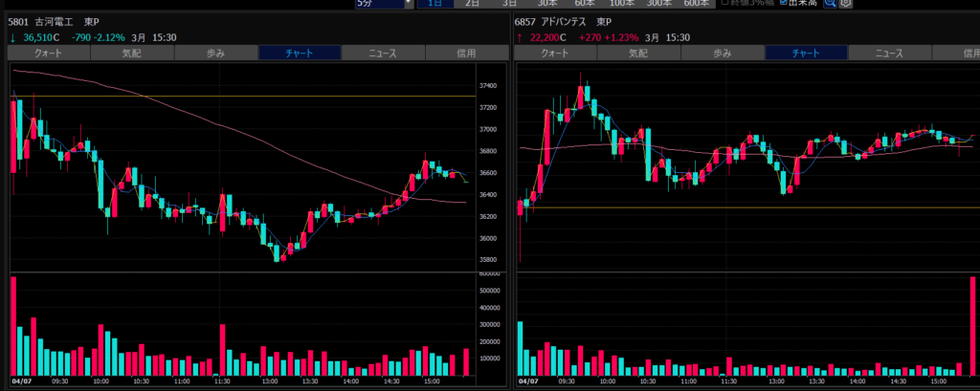Select the チャート tab in the アドバンテス panel

click(x=805, y=54)
